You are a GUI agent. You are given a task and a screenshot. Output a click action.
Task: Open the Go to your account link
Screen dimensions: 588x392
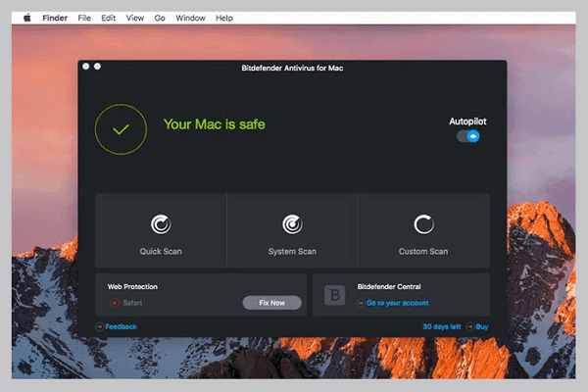tap(398, 303)
